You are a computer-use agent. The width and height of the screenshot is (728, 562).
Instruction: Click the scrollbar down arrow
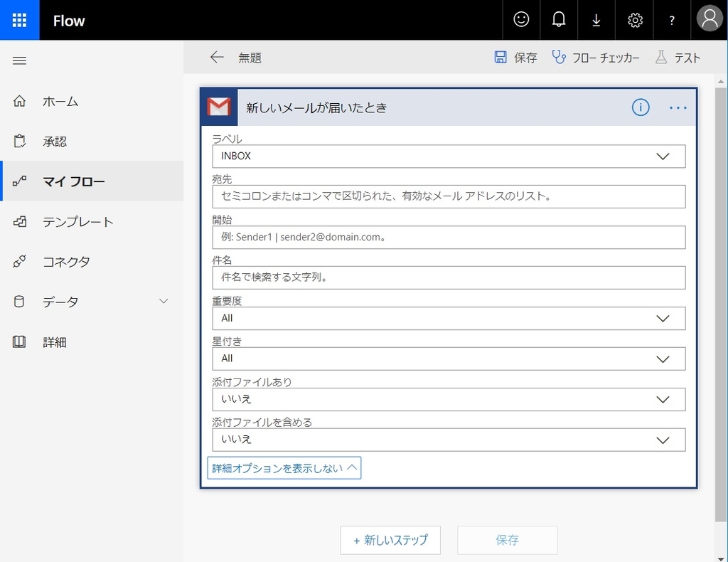point(721,558)
